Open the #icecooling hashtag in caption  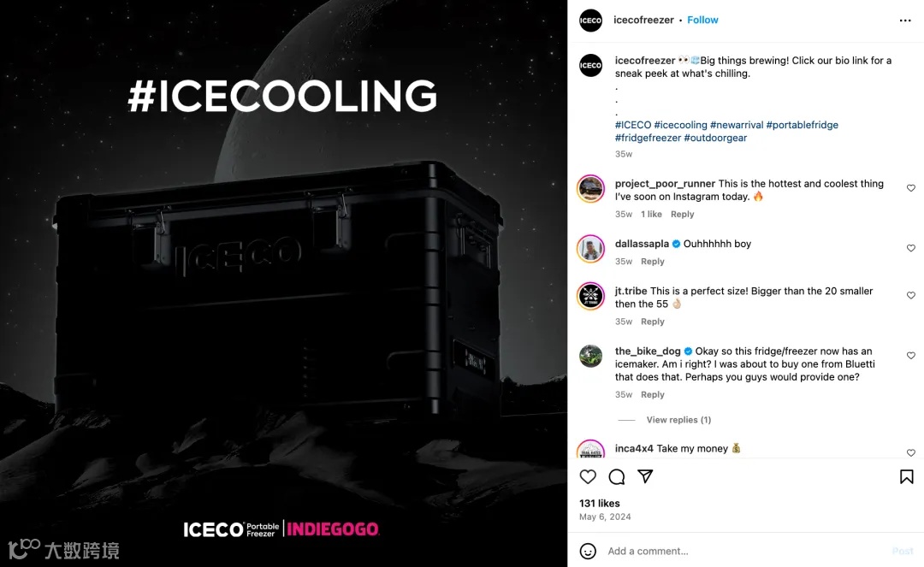pos(681,125)
